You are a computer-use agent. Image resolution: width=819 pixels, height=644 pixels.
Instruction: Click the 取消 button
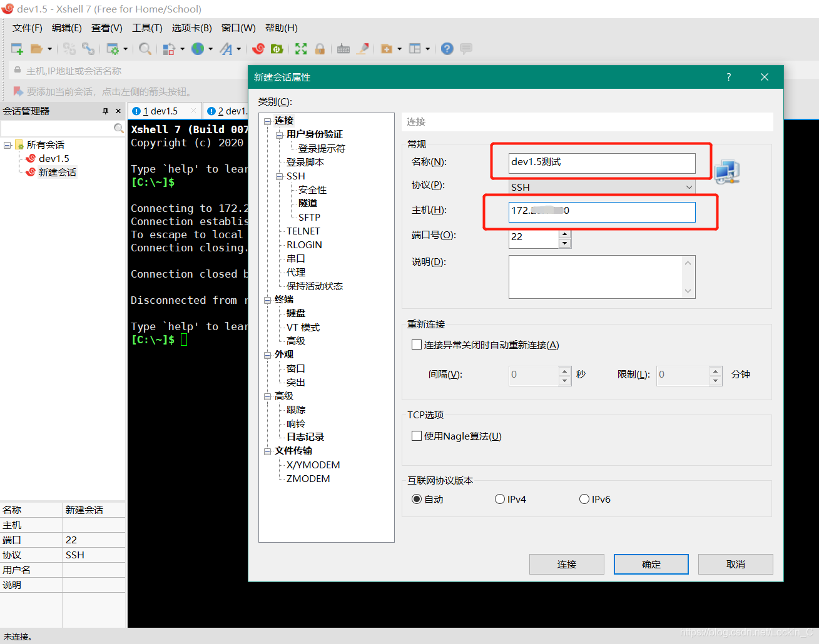[x=736, y=564]
